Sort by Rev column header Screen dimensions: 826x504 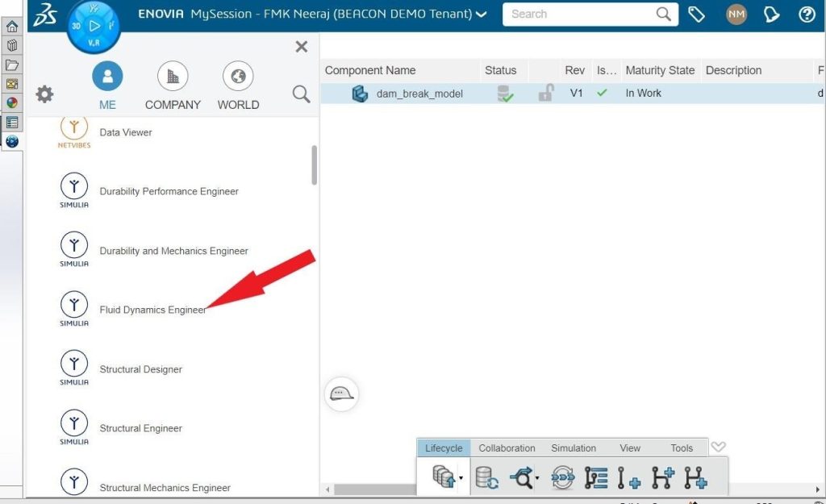point(574,70)
